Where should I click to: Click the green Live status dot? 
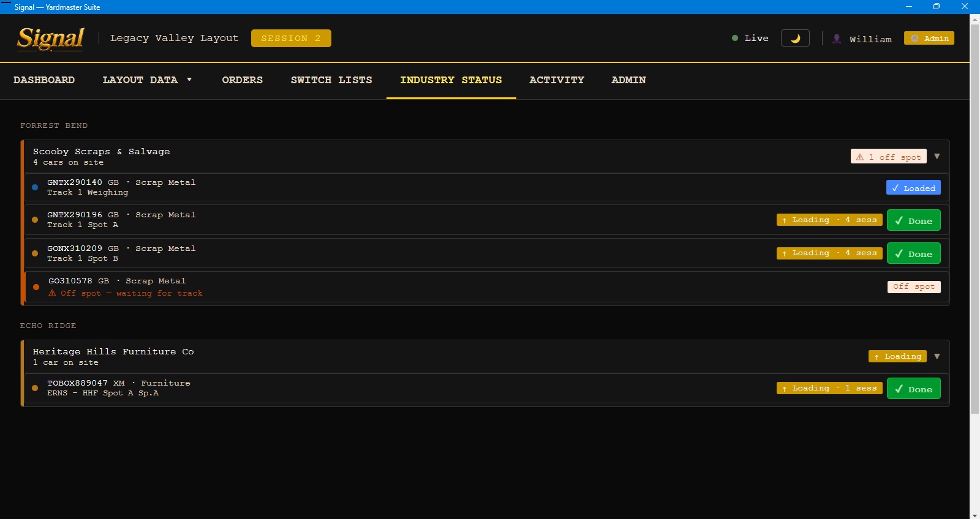click(735, 38)
